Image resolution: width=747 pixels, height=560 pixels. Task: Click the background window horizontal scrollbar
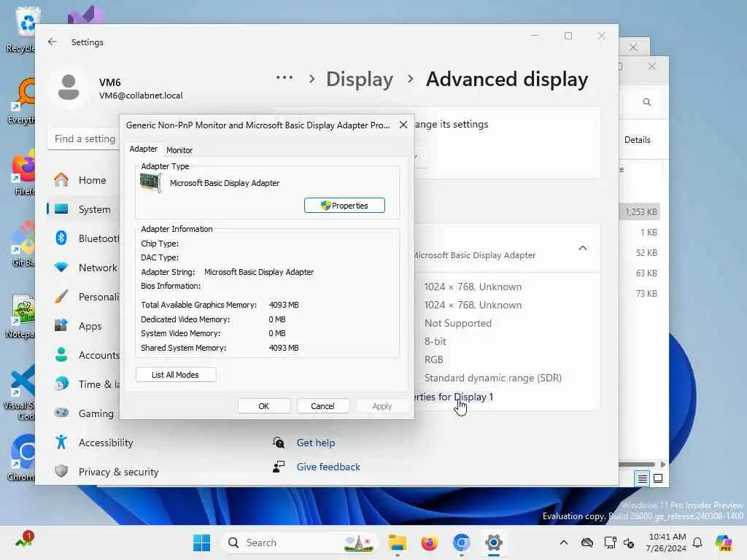click(x=636, y=464)
